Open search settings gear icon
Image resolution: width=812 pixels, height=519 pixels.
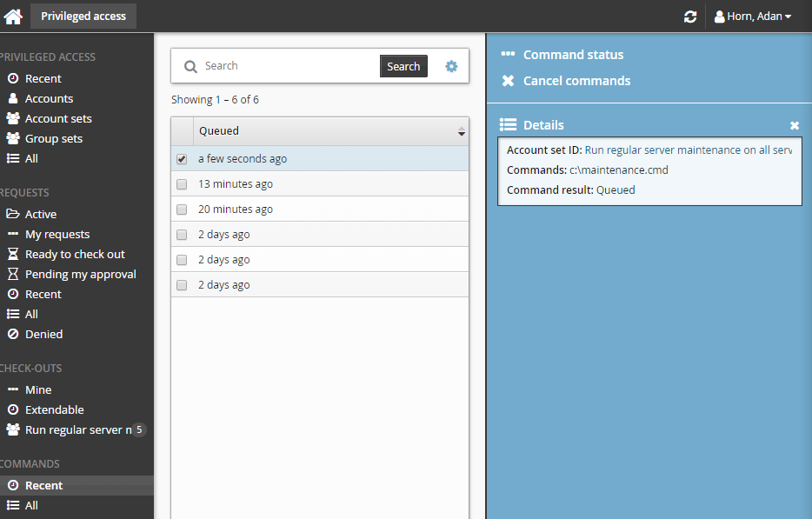pos(451,66)
